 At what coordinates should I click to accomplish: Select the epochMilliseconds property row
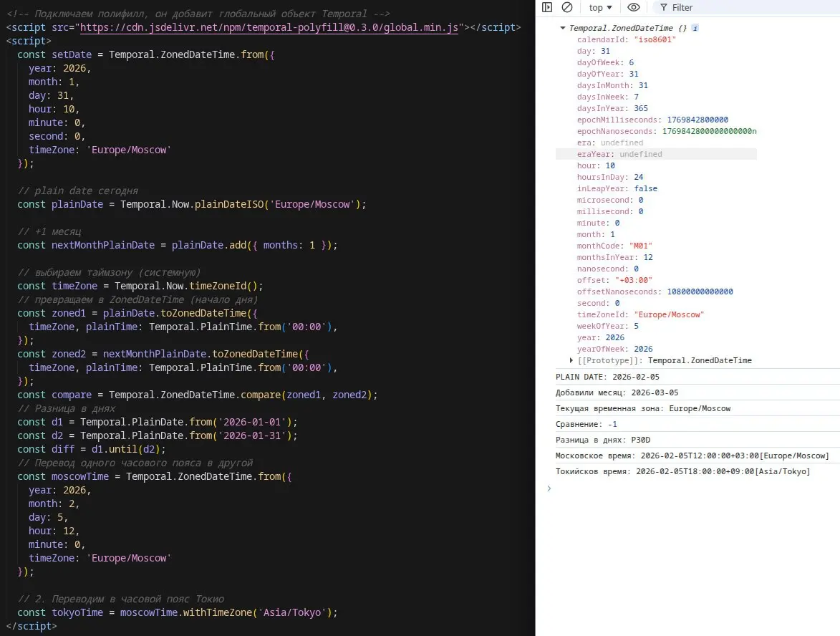(x=652, y=120)
